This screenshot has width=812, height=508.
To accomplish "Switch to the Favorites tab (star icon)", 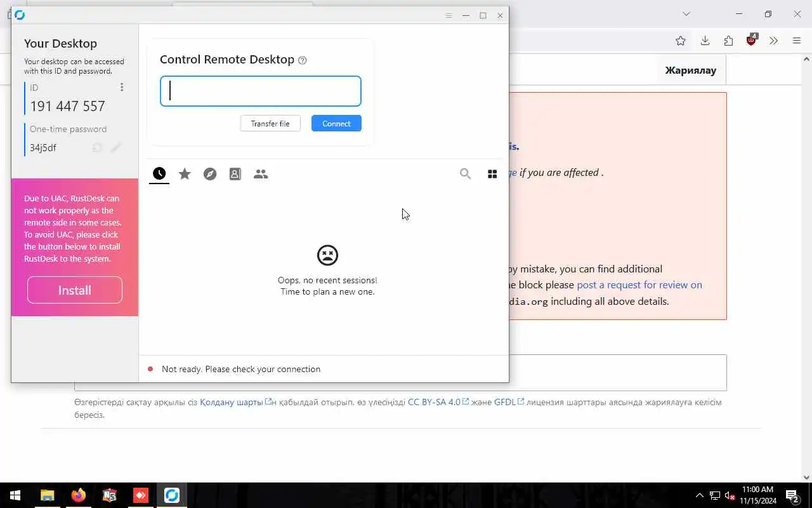I will (185, 173).
